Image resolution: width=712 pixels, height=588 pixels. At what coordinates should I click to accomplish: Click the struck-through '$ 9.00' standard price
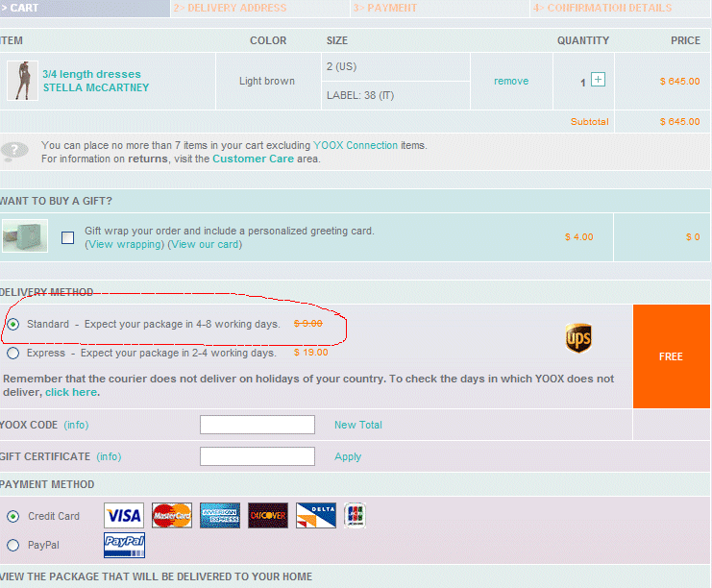tap(307, 323)
